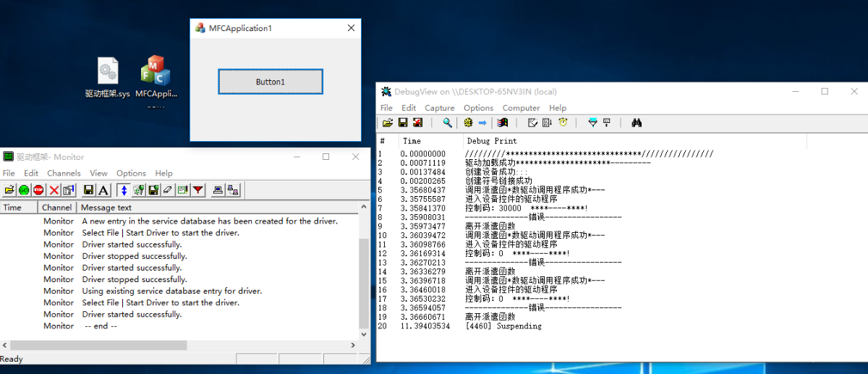Screen dimensions: 868x374
Task: Click the Message text column header in Monitor
Action: pyautogui.click(x=218, y=208)
